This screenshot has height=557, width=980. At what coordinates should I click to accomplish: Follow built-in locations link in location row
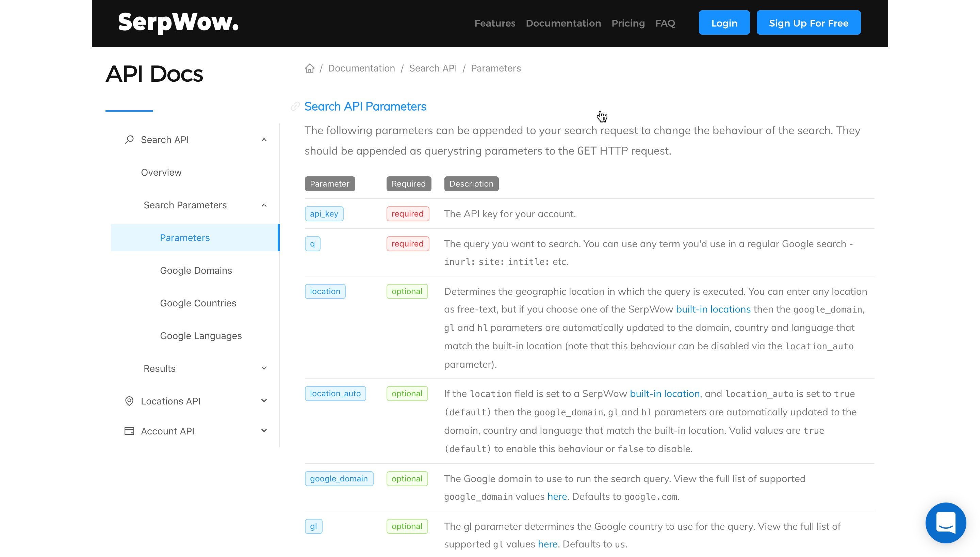(713, 309)
